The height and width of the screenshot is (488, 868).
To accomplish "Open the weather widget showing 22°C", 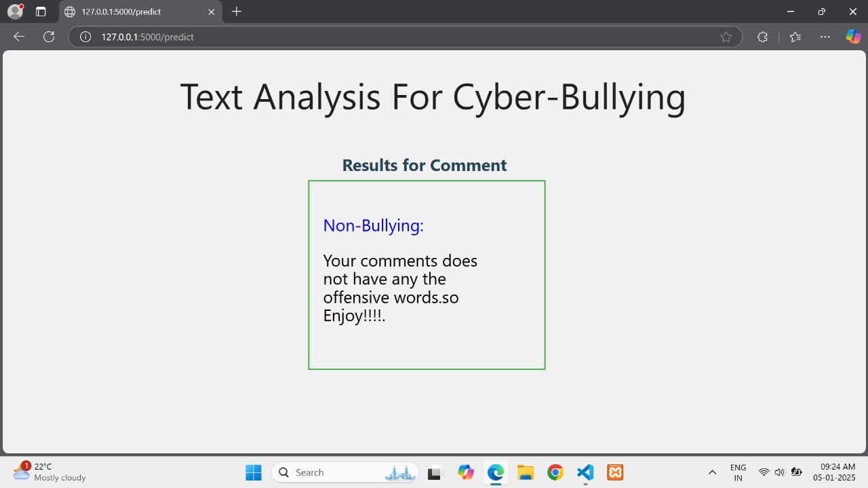I will coord(49,472).
